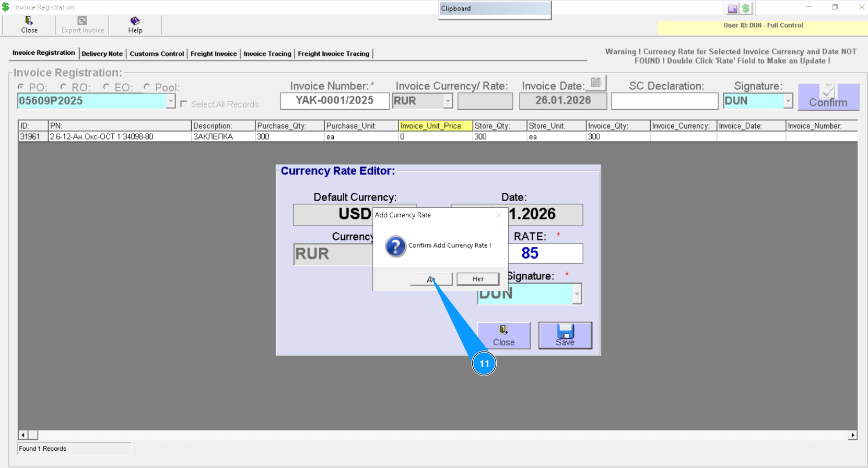Click the PN column header
The image size is (868, 468).
pyautogui.click(x=120, y=126)
